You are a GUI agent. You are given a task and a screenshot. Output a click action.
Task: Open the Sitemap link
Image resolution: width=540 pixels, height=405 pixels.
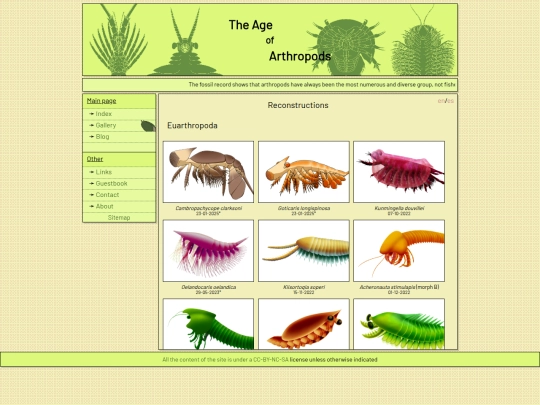[x=119, y=218]
